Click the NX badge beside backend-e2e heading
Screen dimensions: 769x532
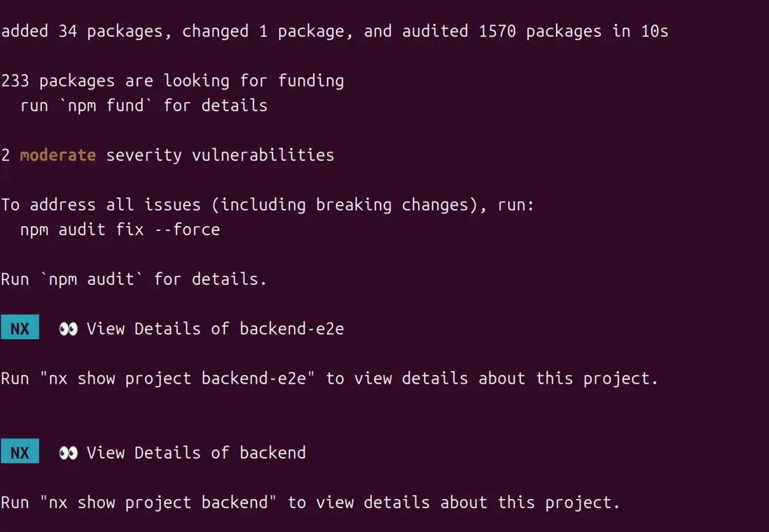click(x=20, y=328)
